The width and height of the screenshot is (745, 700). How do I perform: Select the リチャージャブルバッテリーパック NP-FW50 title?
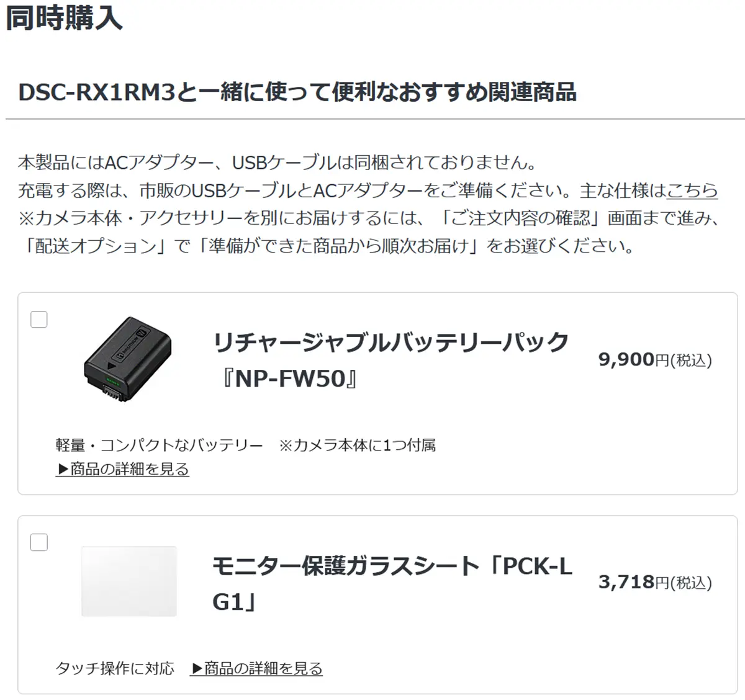(391, 360)
